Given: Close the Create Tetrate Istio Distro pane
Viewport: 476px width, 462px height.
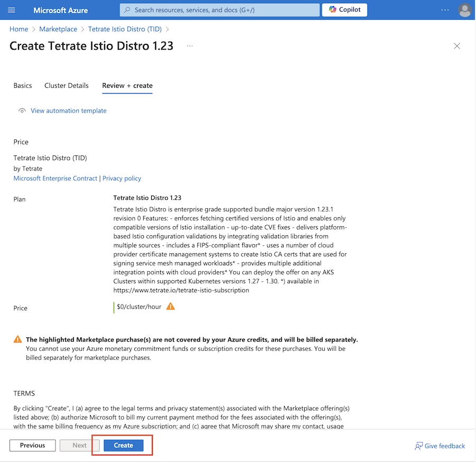Looking at the screenshot, I should click(457, 46).
